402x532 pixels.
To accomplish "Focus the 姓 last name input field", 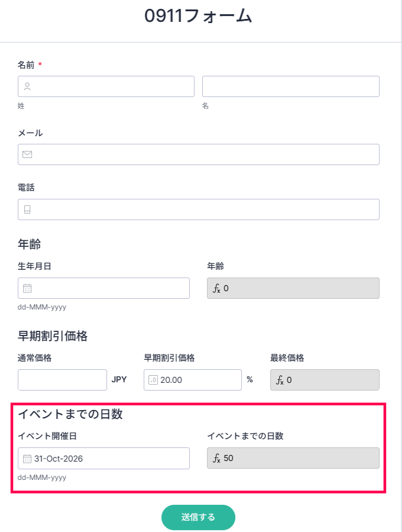I will tap(106, 86).
